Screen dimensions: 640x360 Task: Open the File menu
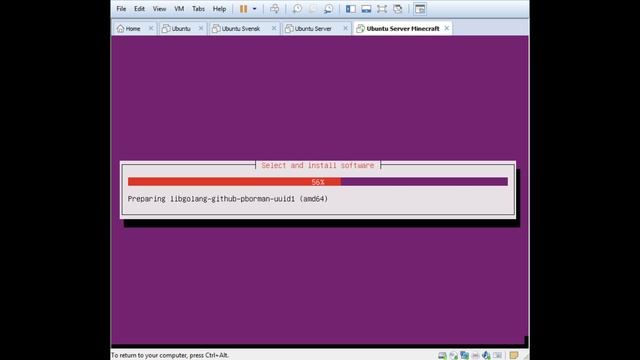click(x=121, y=9)
